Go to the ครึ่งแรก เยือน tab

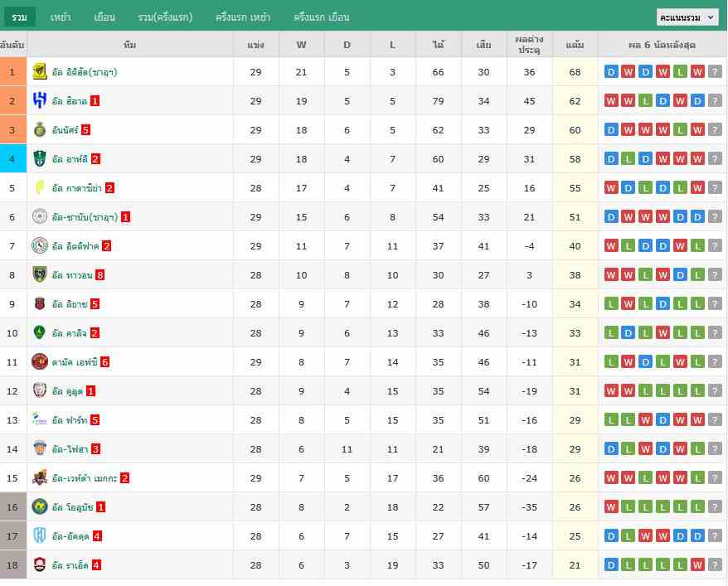[x=322, y=17]
